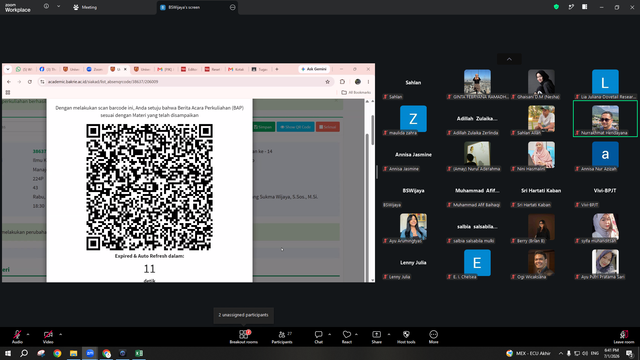Click the browser profile avatar icon
Image resolution: width=640 pixels, height=360 pixels.
358,82
